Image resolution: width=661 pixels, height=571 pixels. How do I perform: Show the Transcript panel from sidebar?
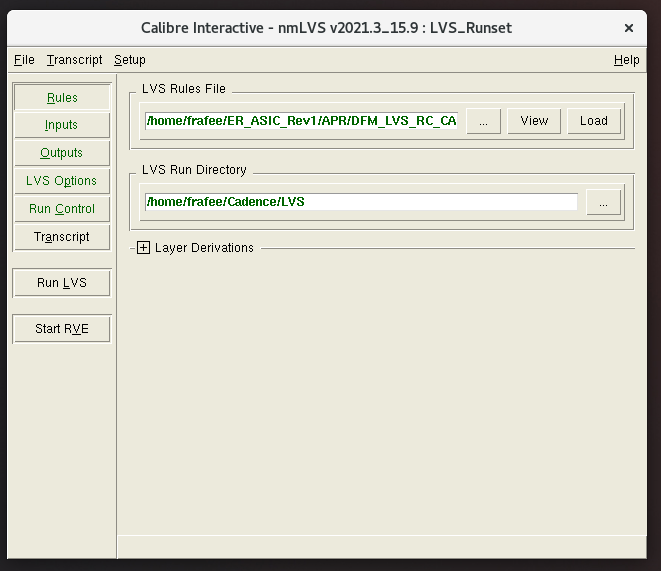click(x=62, y=237)
